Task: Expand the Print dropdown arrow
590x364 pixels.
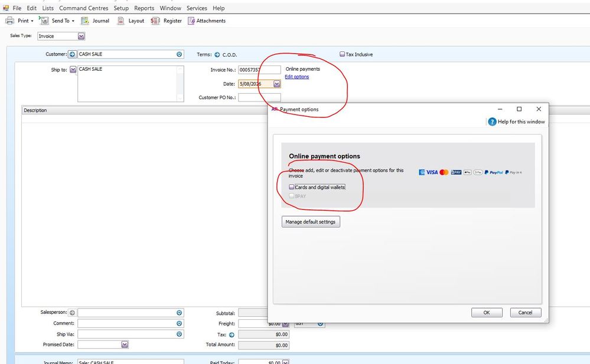Action: tap(32, 21)
